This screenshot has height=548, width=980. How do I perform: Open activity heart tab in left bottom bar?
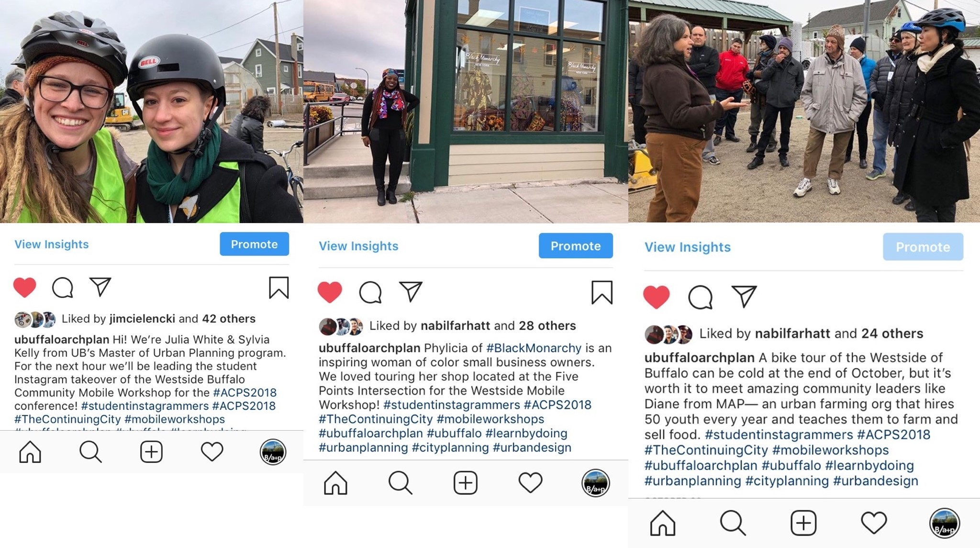click(x=212, y=452)
